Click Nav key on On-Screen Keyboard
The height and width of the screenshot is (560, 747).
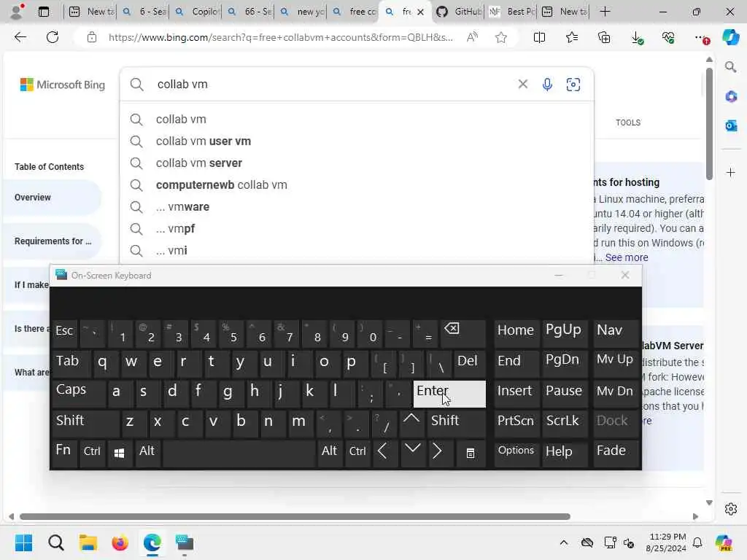(x=616, y=332)
